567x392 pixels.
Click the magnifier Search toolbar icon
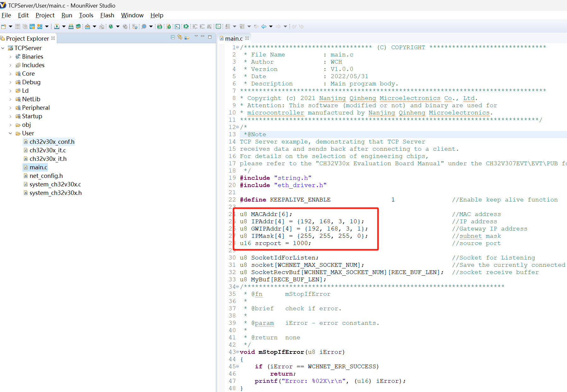pos(144,26)
